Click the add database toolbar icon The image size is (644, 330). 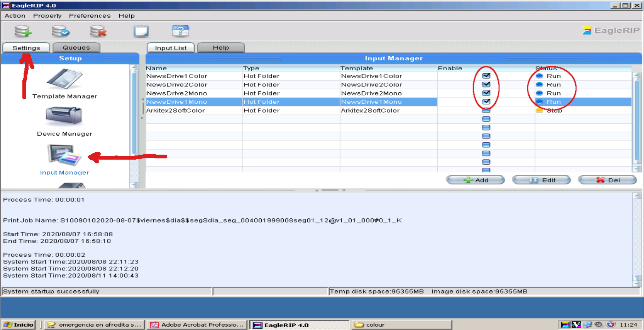pyautogui.click(x=23, y=31)
